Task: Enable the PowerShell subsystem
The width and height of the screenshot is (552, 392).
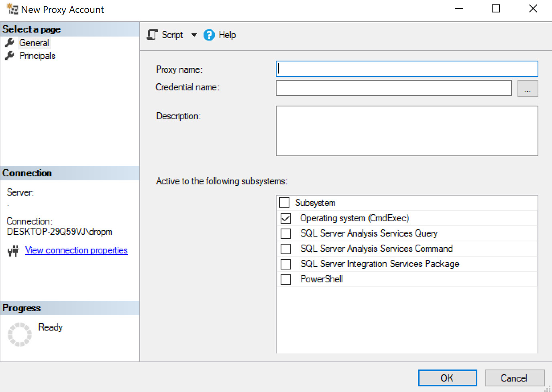Action: 286,279
